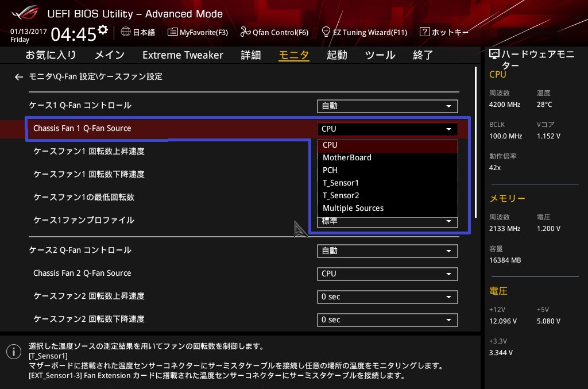Switch to the 詳細 tab

[x=251, y=55]
